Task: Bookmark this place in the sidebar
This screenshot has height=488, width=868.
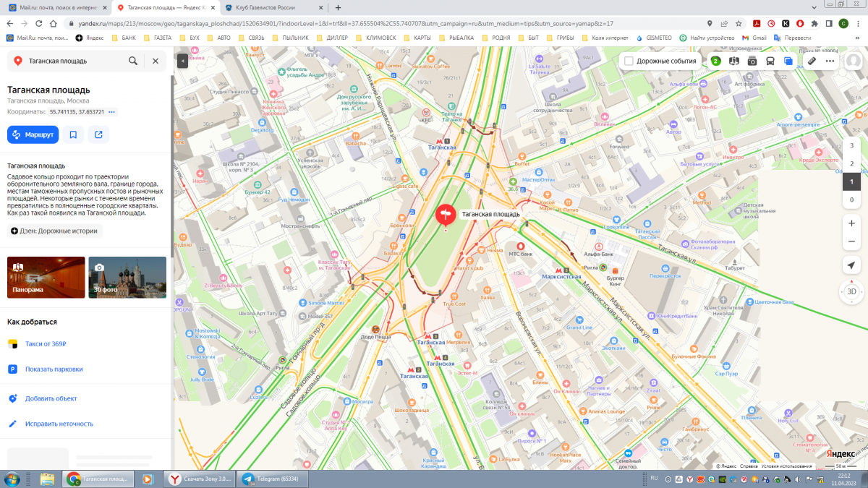Action: point(74,134)
